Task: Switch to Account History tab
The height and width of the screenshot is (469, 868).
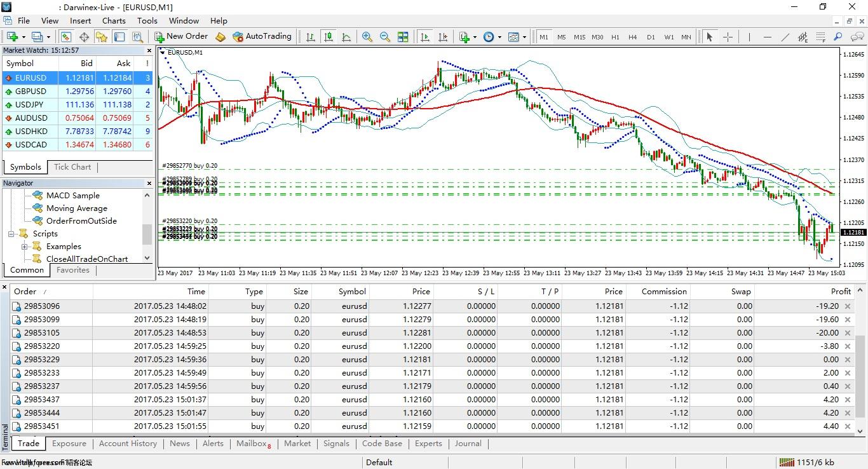Action: pyautogui.click(x=128, y=444)
